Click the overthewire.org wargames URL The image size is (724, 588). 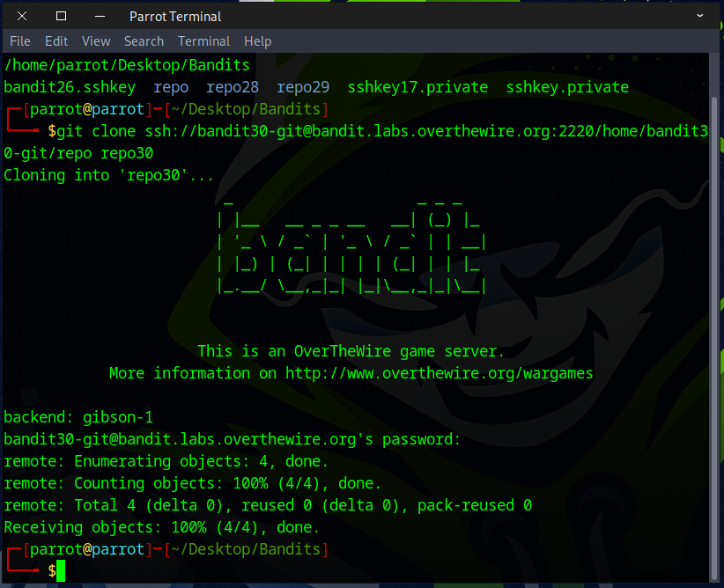[439, 373]
